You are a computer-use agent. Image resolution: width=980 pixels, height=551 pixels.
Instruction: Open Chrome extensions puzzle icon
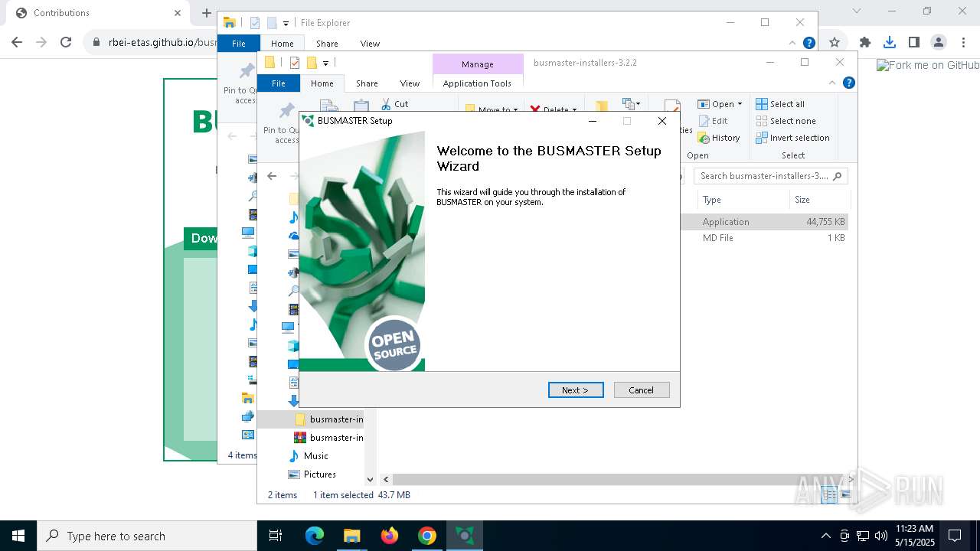[x=865, y=42]
